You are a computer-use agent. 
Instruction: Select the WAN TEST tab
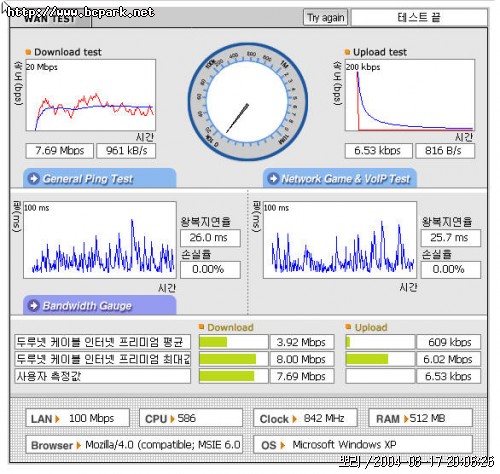(x=50, y=19)
